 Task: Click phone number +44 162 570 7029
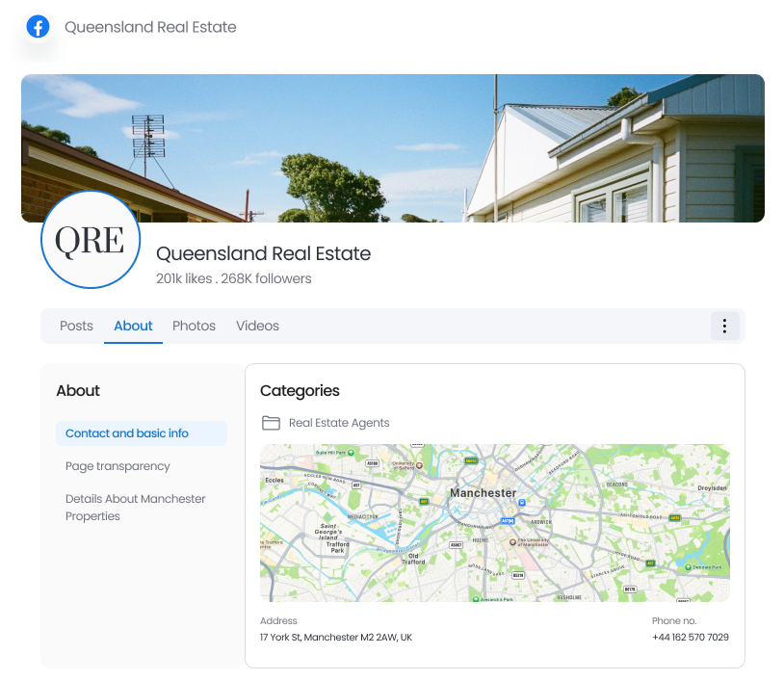(x=691, y=637)
